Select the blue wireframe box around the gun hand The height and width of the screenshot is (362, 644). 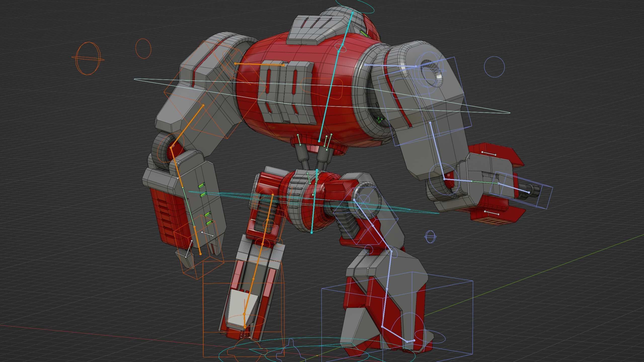521,190
